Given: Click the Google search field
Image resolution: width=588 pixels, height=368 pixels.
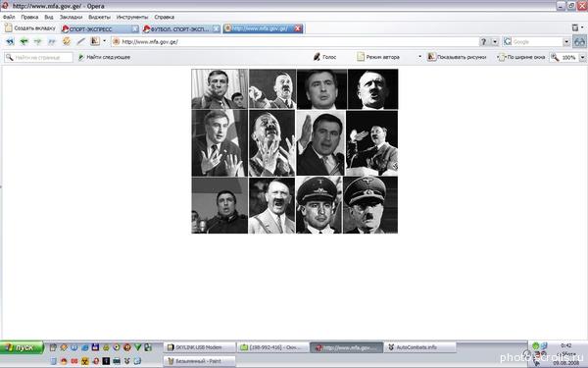Looking at the screenshot, I should 537,41.
